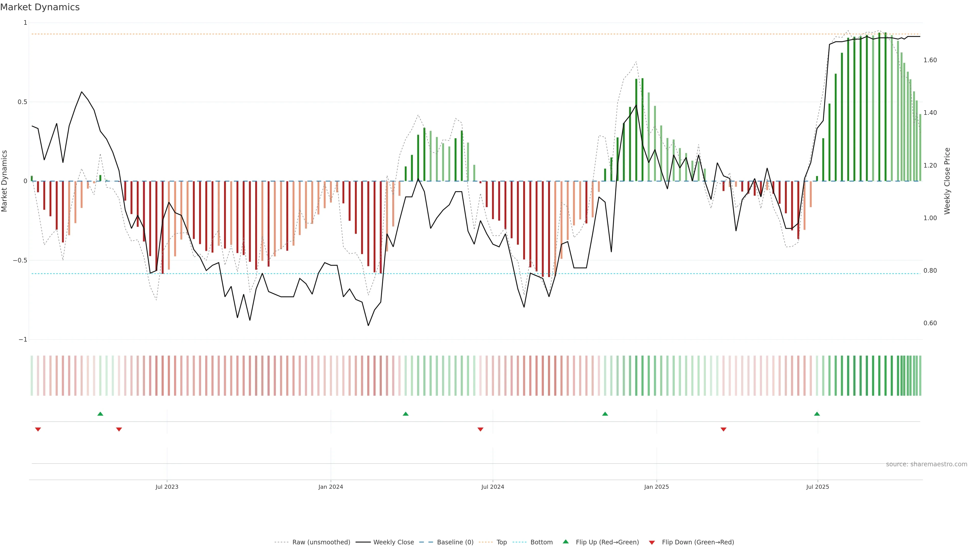Image resolution: width=980 pixels, height=551 pixels.
Task: Click the green flip-up marker before Jan 2025
Action: [605, 414]
